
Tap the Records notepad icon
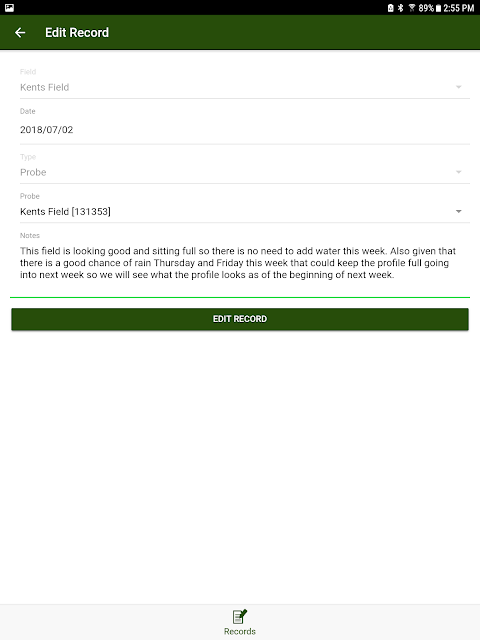[240, 616]
